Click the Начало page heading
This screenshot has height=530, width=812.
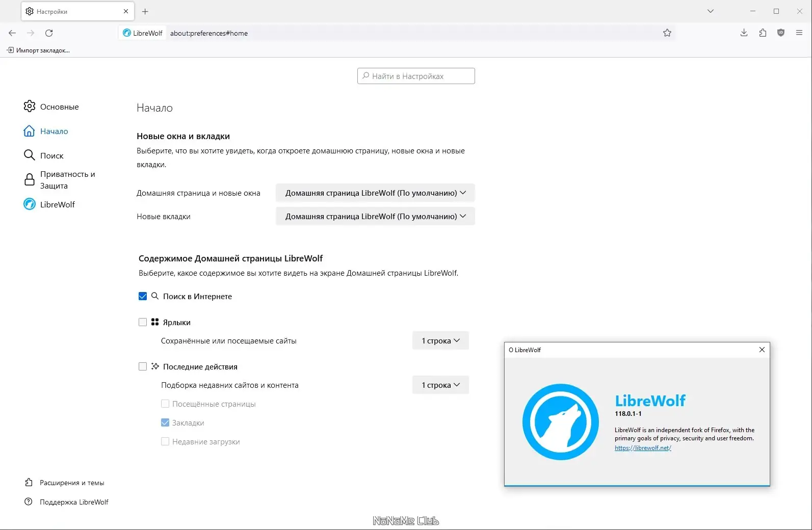154,108
